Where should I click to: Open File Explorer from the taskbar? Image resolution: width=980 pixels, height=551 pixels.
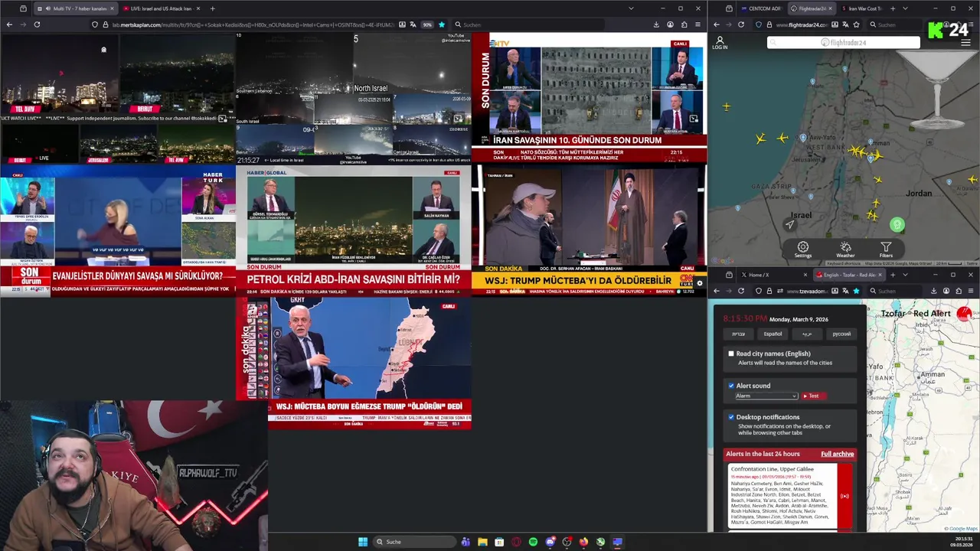(x=482, y=542)
